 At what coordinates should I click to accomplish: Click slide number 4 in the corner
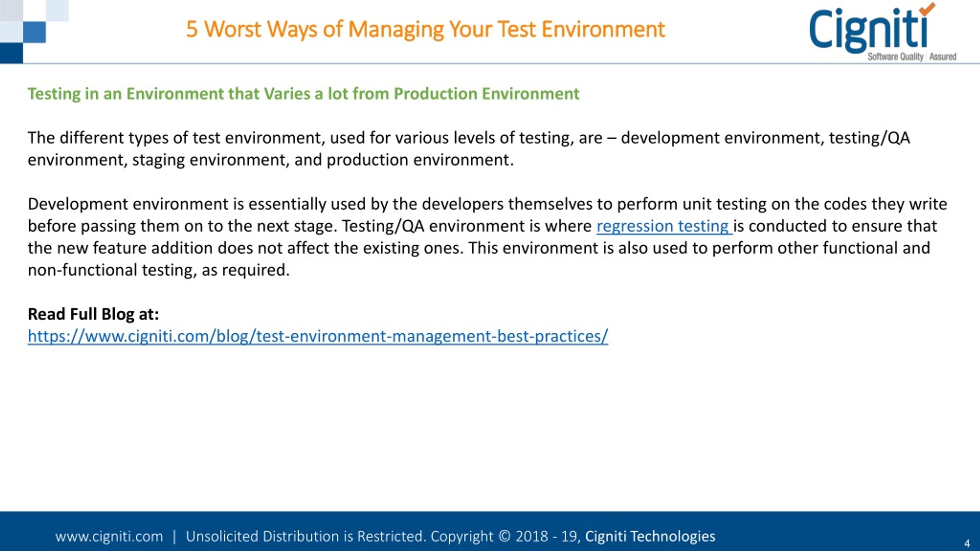point(967,543)
